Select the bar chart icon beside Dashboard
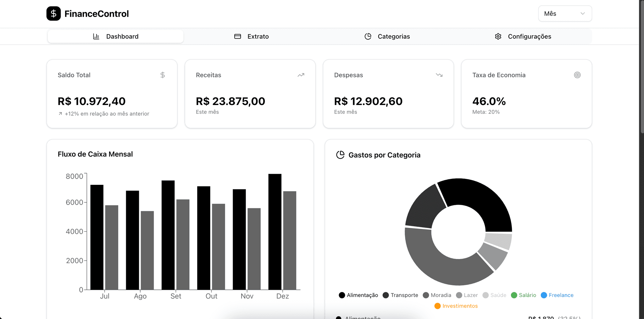The image size is (644, 319). pos(96,36)
